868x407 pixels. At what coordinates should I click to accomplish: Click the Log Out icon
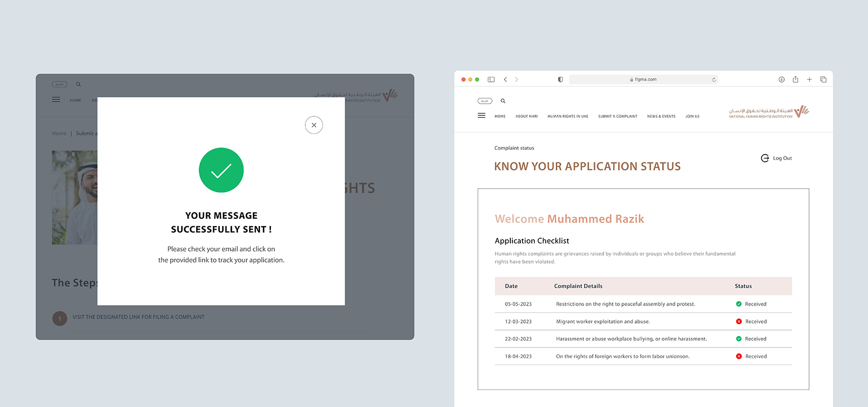point(765,158)
